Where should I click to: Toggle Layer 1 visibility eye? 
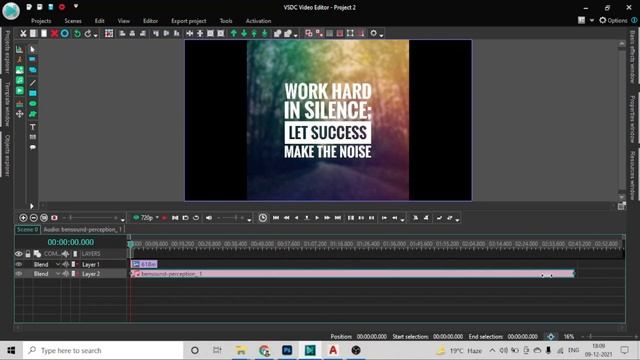(19, 264)
